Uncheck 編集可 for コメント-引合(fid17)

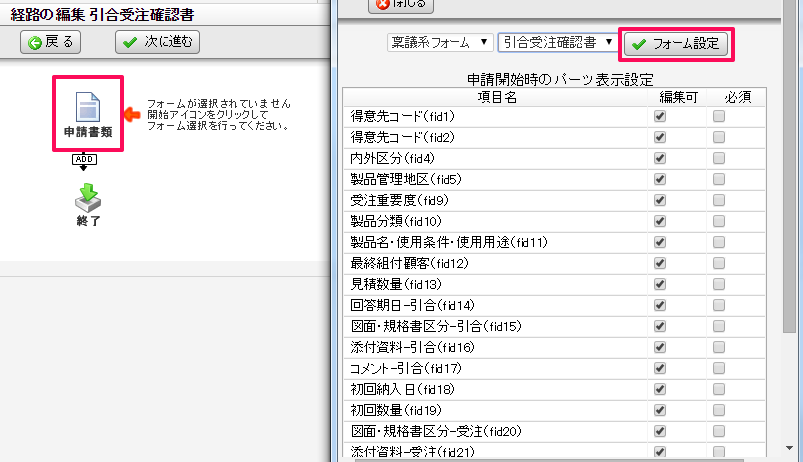pyautogui.click(x=660, y=368)
